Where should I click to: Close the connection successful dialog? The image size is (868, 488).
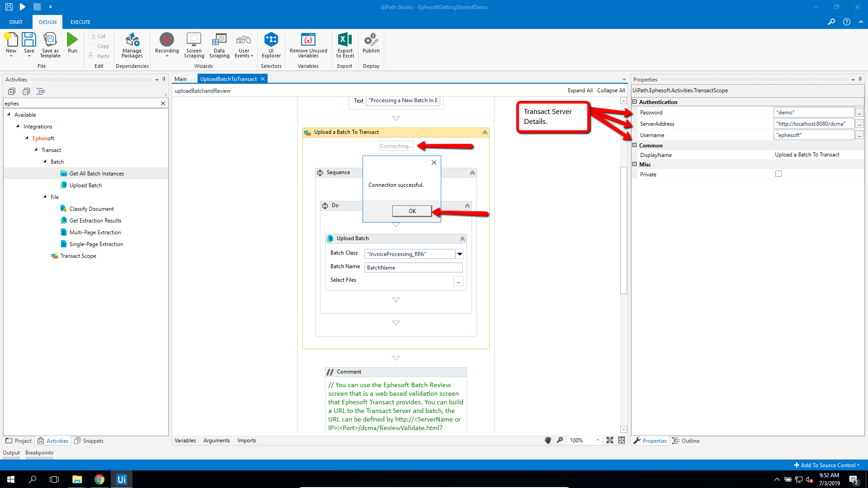[434, 162]
